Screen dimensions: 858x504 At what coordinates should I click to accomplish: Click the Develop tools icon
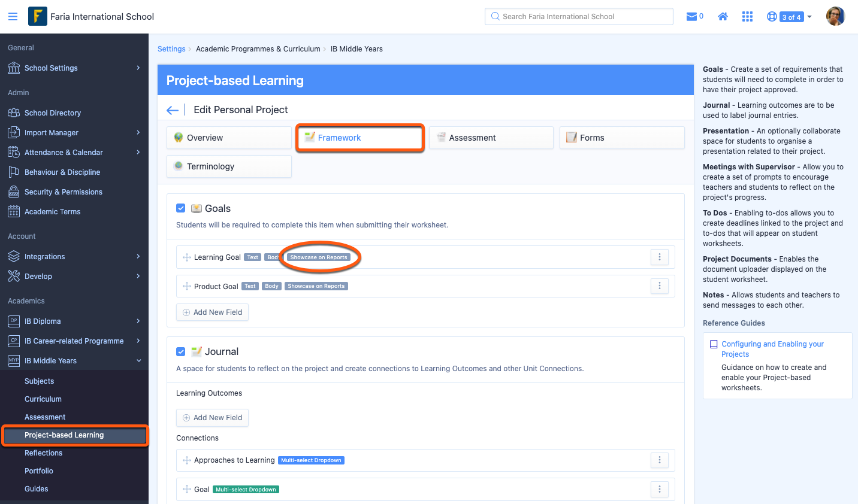pos(14,276)
